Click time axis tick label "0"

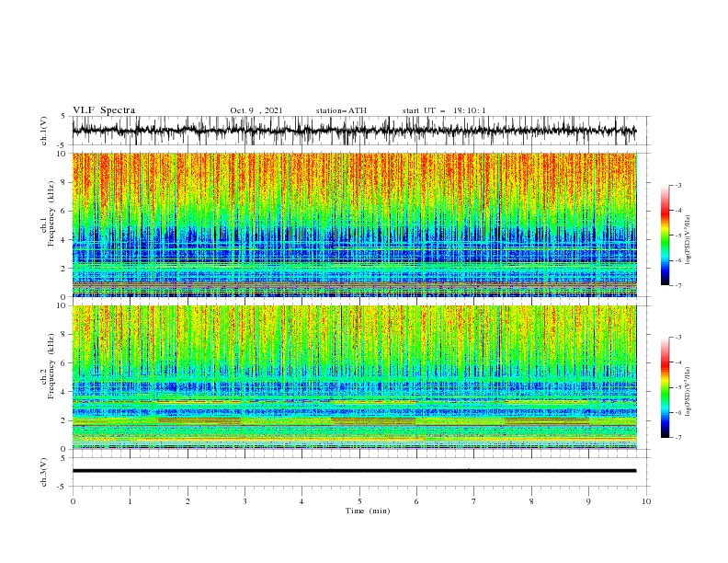[73, 501]
